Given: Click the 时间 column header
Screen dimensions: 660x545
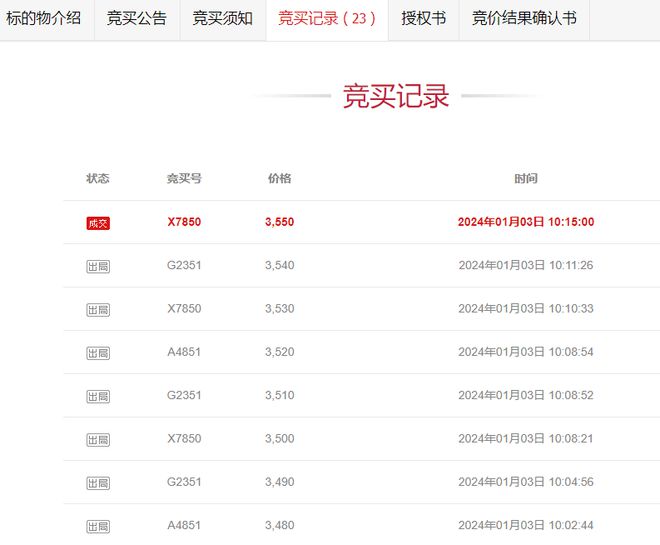Looking at the screenshot, I should [x=526, y=178].
